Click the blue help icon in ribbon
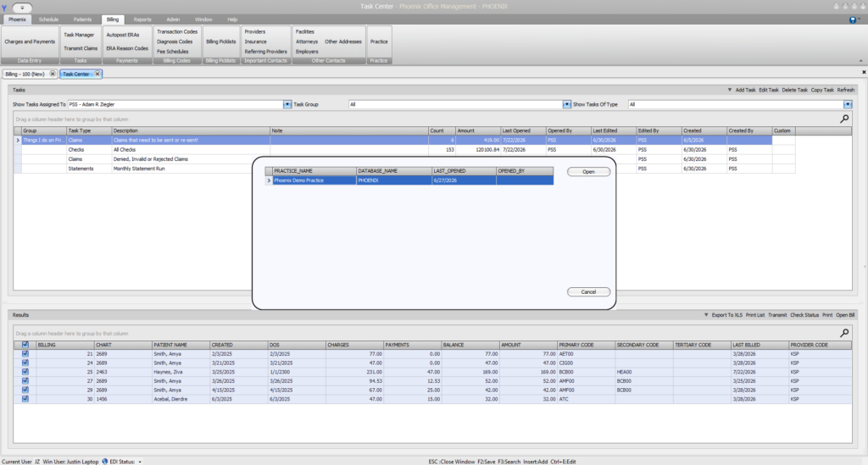The width and height of the screenshot is (868, 465). pyautogui.click(x=853, y=20)
